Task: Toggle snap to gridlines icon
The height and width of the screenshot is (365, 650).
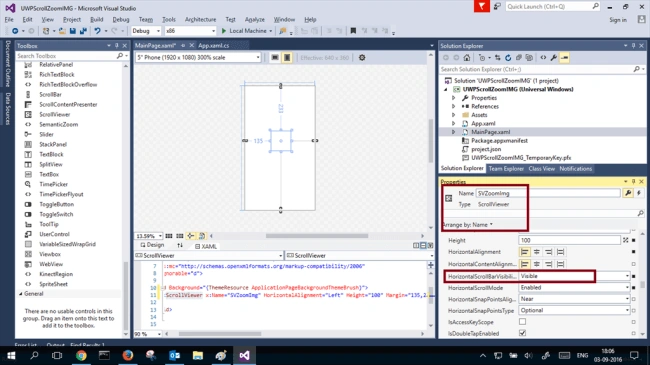Action: pos(179,236)
